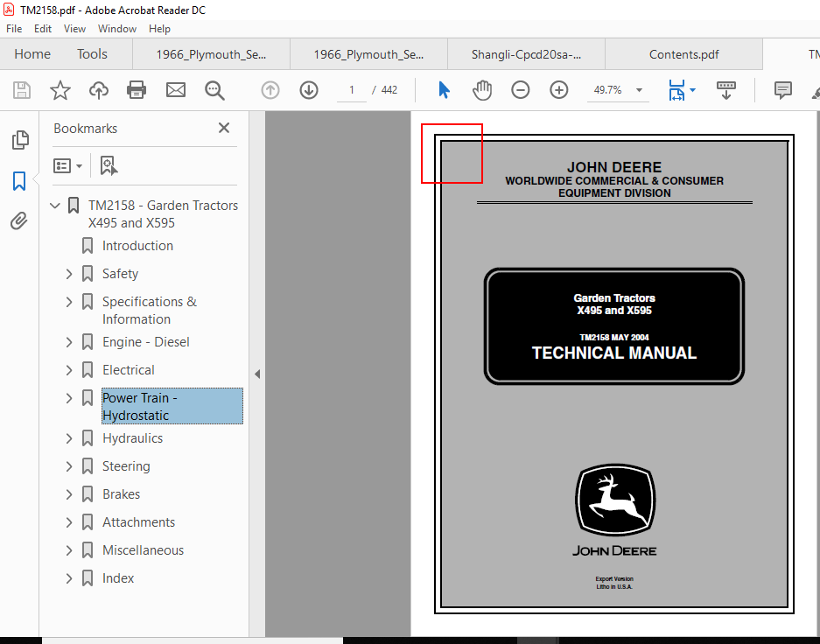Viewport: 820px width, 644px height.
Task: Open the fit page options arrow
Action: pos(693,90)
